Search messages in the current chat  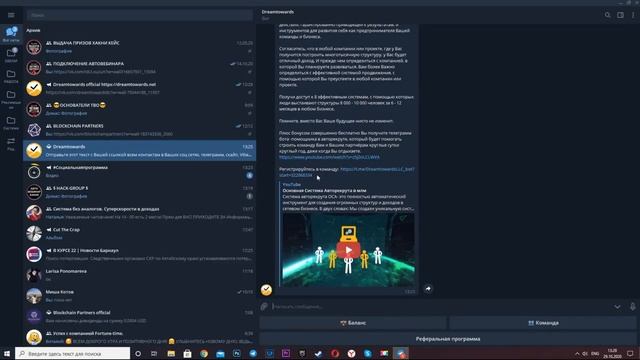coord(607,15)
